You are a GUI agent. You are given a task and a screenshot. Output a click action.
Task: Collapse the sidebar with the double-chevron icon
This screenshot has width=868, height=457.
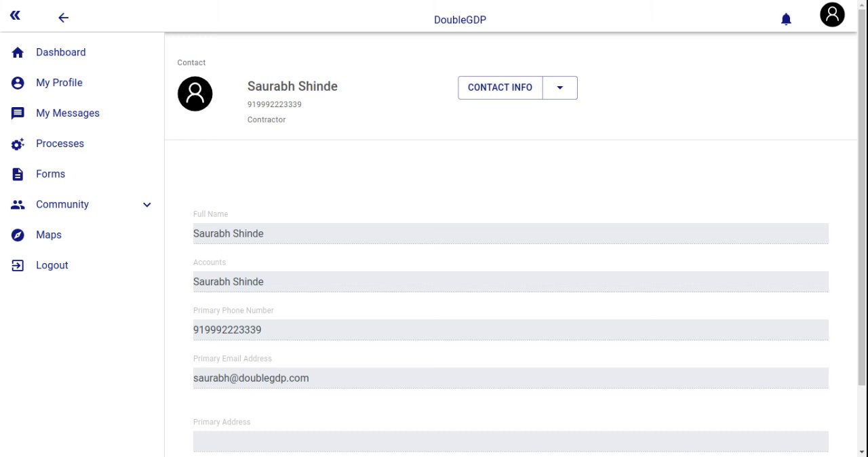coord(15,16)
